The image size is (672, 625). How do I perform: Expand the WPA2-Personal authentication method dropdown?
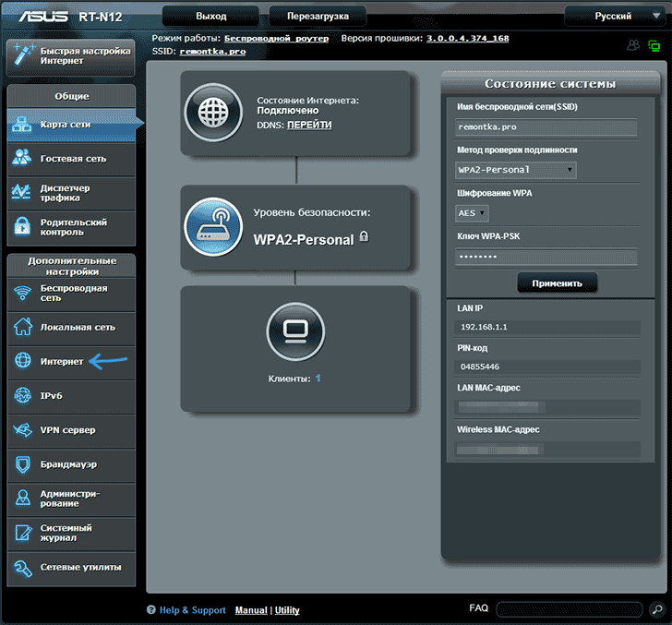pyautogui.click(x=516, y=170)
